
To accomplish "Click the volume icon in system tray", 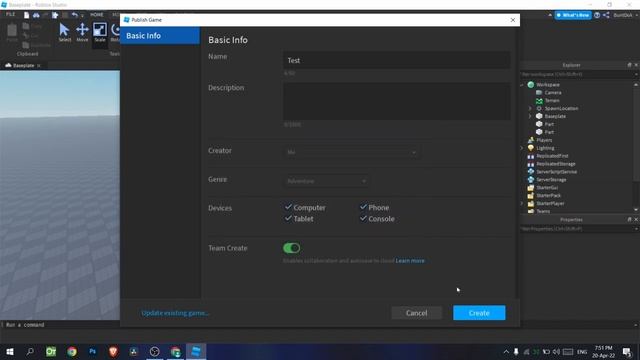I will (557, 351).
